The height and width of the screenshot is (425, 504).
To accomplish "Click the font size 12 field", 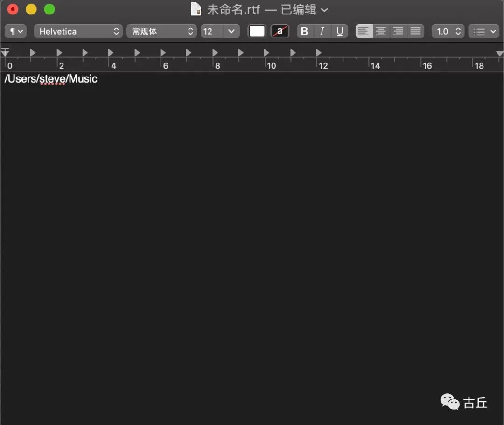I will coord(212,31).
